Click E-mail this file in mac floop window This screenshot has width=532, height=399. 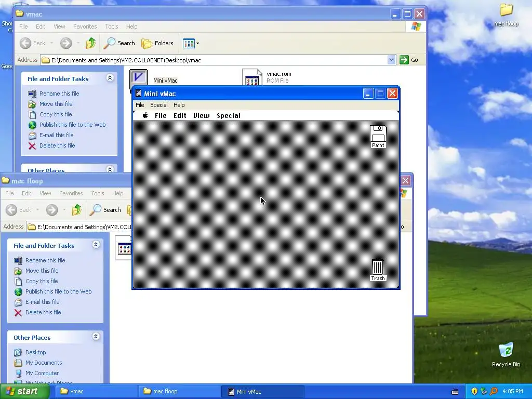coord(43,302)
